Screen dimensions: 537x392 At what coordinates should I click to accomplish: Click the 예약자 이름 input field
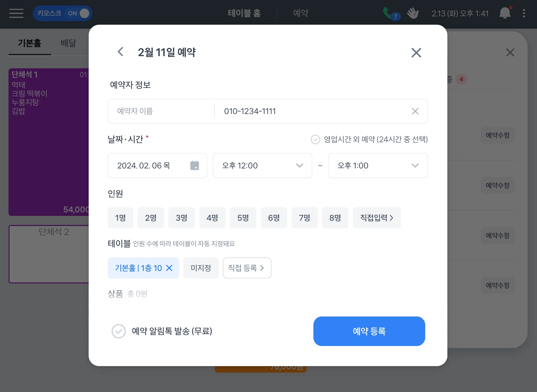pyautogui.click(x=161, y=111)
